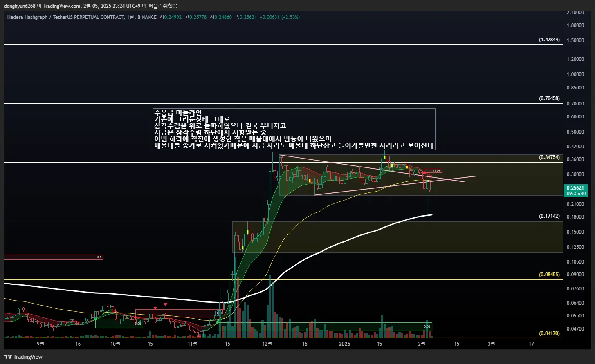595x364 pixels.
Task: Select the yellow (0.08455) line label
Action: pyautogui.click(x=549, y=275)
